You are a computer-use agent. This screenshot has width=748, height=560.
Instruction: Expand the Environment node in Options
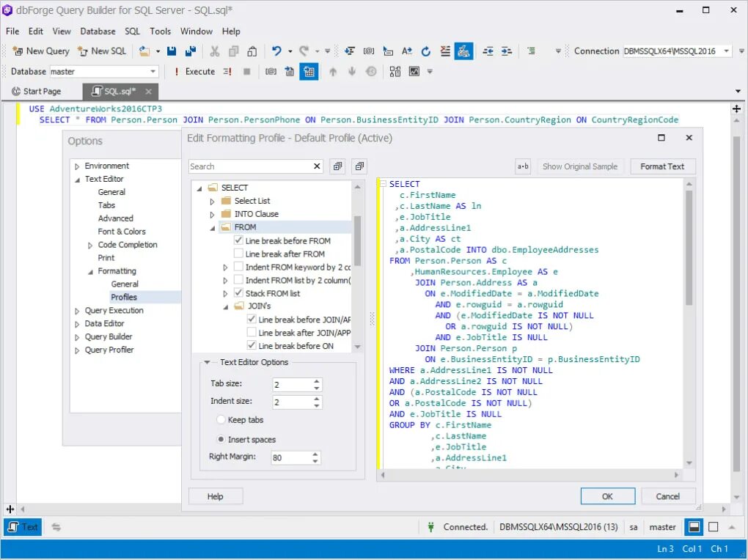point(77,166)
